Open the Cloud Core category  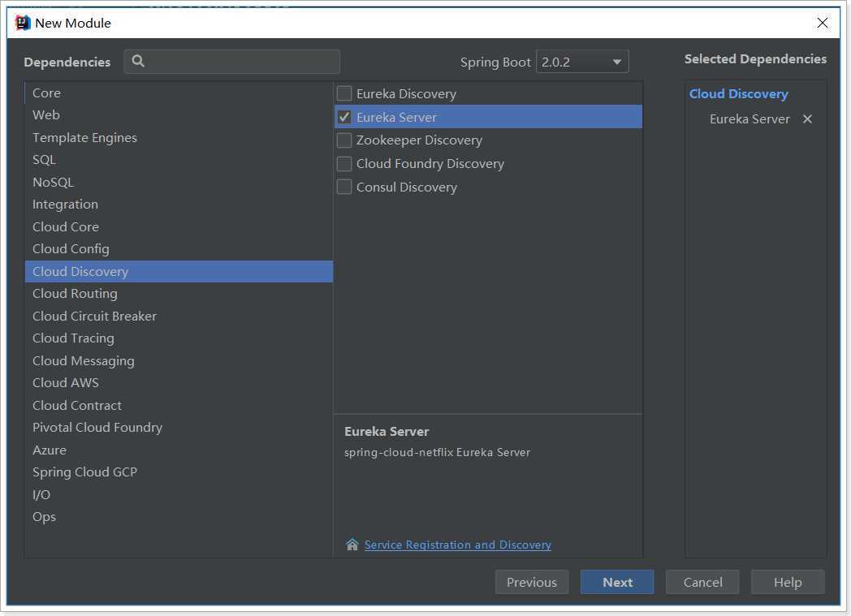pos(179,226)
